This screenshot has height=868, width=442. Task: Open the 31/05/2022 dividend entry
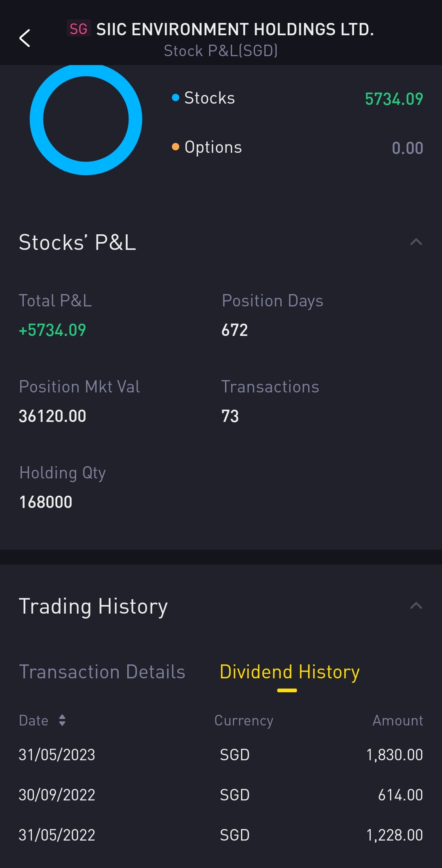[221, 835]
